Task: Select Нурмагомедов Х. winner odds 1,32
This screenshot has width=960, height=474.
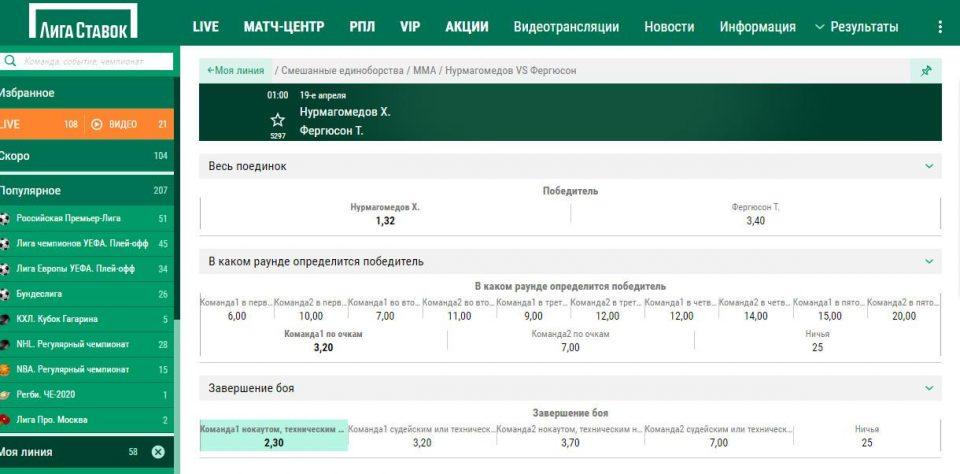Action: click(386, 215)
